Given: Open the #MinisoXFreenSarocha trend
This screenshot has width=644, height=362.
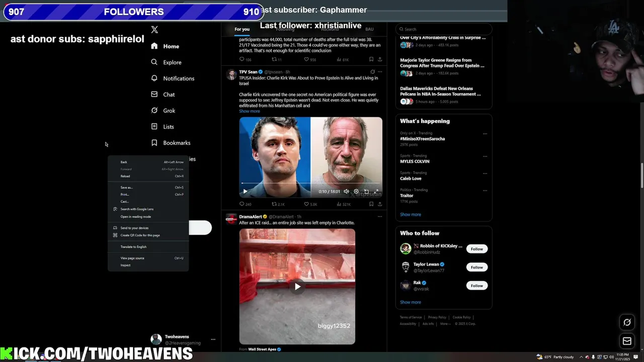Looking at the screenshot, I should [422, 139].
